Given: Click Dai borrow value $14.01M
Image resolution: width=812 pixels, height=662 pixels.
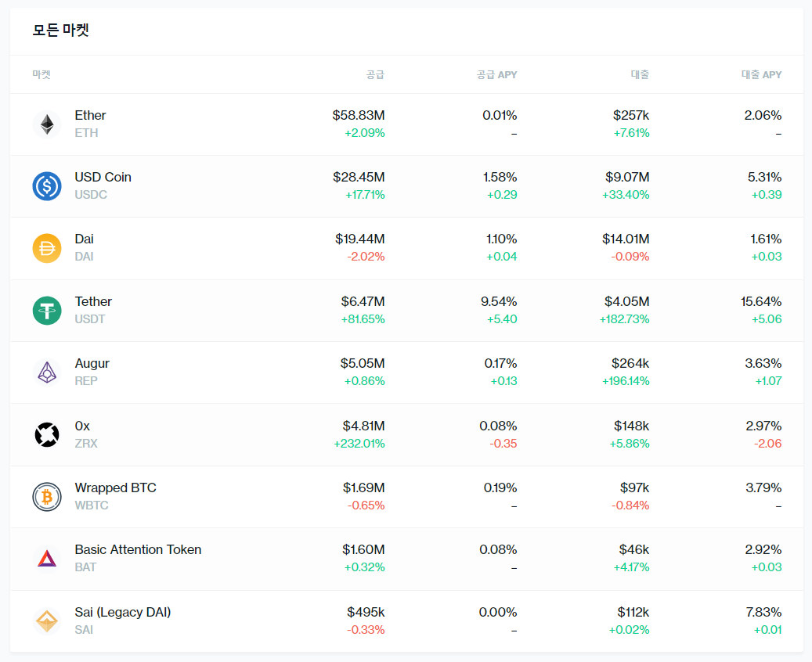Looking at the screenshot, I should (x=626, y=239).
